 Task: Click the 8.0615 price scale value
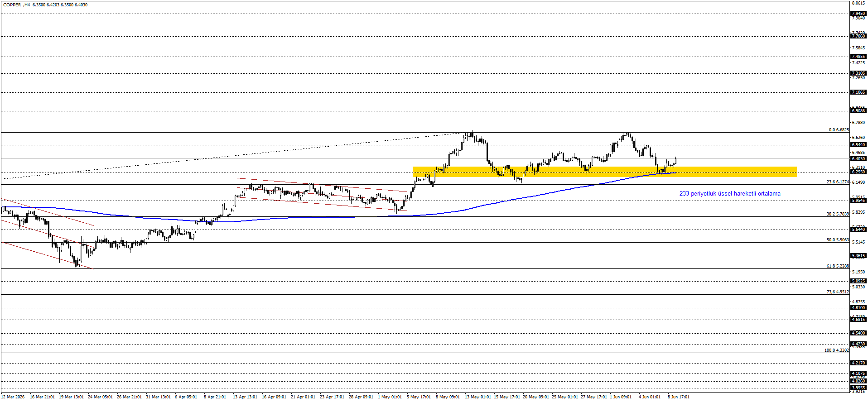(858, 3)
